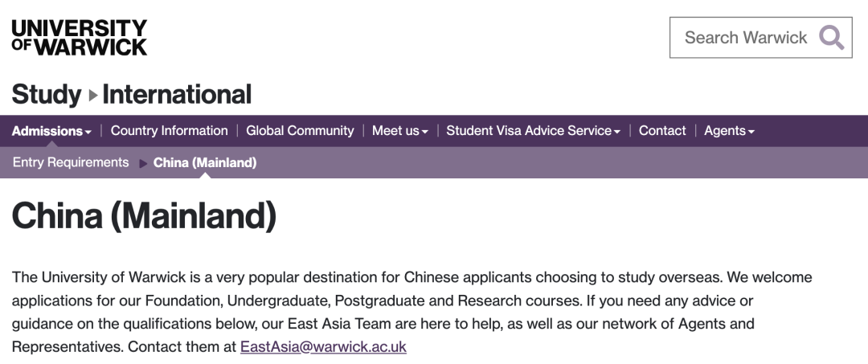Screen dimensions: 868x364
Task: Expand the Agents dropdown menu
Action: click(x=729, y=131)
